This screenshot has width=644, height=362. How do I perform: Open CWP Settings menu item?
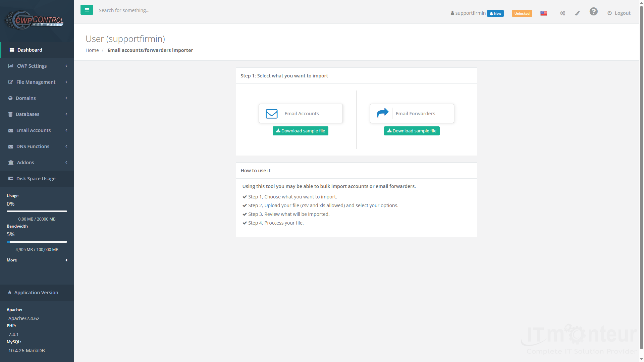(37, 66)
